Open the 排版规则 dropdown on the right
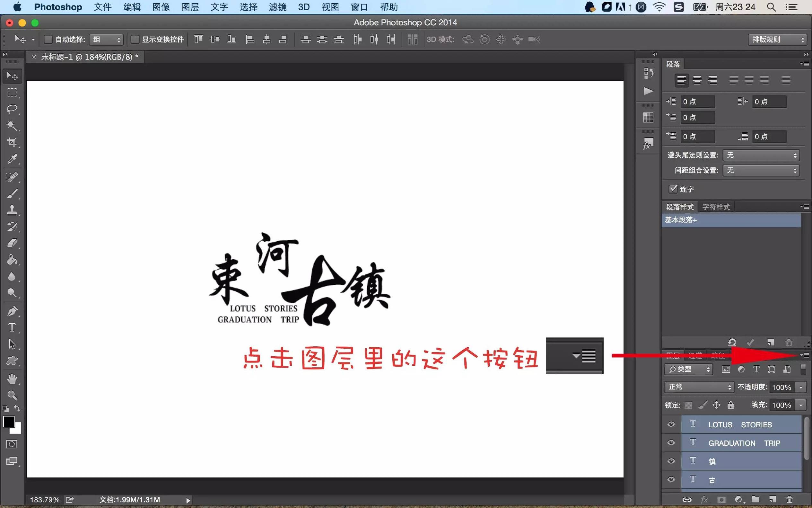The height and width of the screenshot is (508, 812). [777, 39]
